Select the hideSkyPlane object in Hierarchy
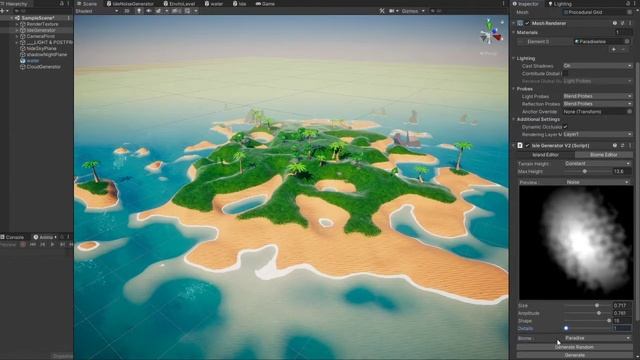Screen dimensions: 640x360 [x=41, y=49]
